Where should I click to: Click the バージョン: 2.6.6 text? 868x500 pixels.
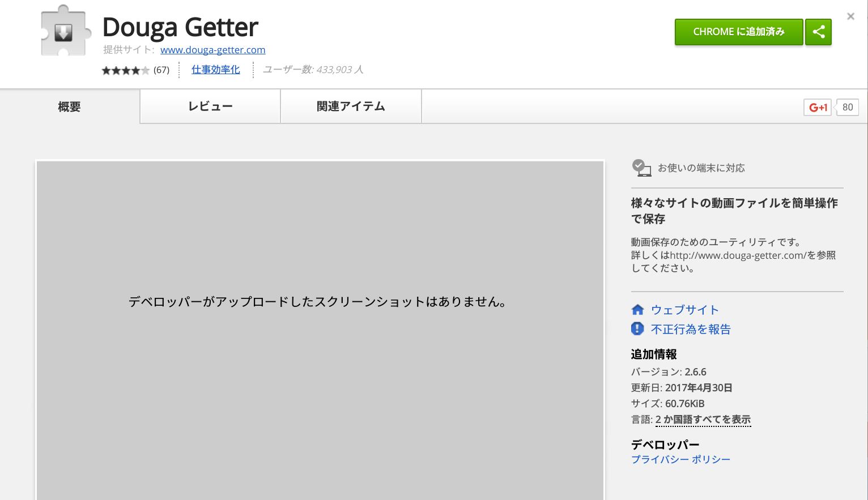669,372
